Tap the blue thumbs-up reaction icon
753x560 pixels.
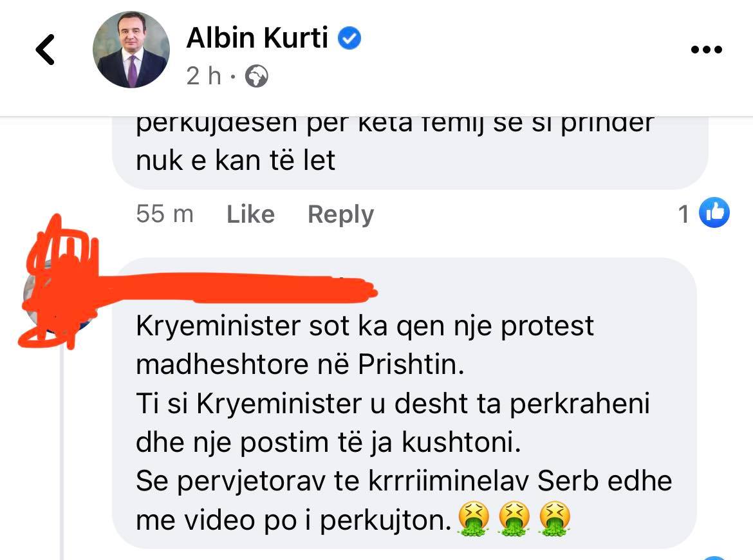tap(714, 212)
